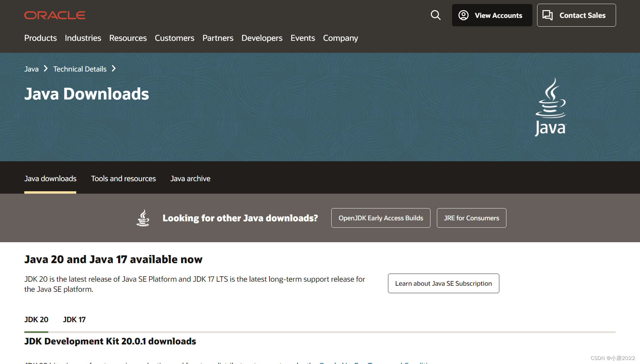Switch to the Java archive tab
This screenshot has width=640, height=364.
[190, 178]
